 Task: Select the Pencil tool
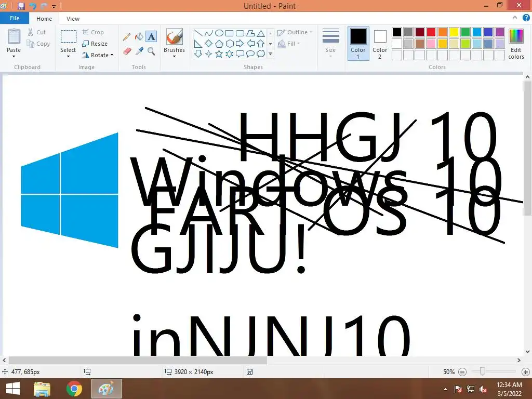tap(127, 37)
